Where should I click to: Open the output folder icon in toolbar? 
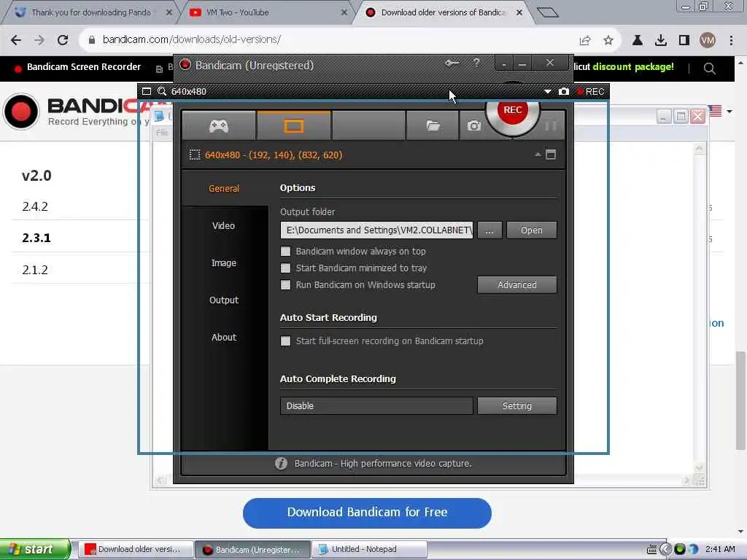(433, 125)
